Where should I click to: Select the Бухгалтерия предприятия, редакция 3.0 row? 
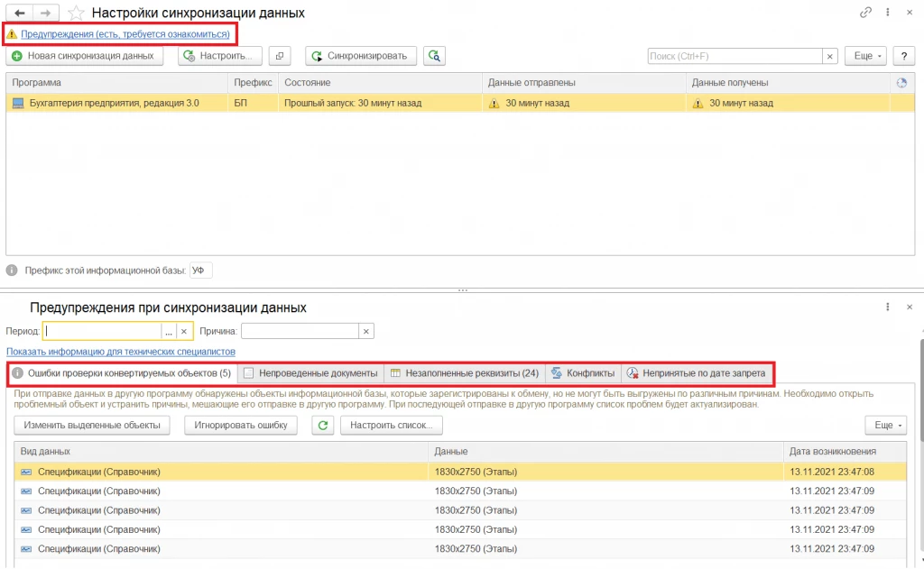coord(460,103)
